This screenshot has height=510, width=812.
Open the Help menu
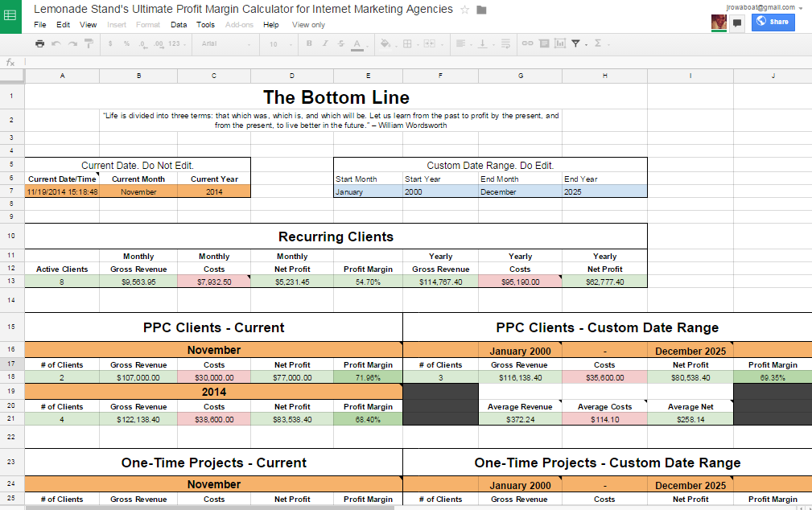271,25
